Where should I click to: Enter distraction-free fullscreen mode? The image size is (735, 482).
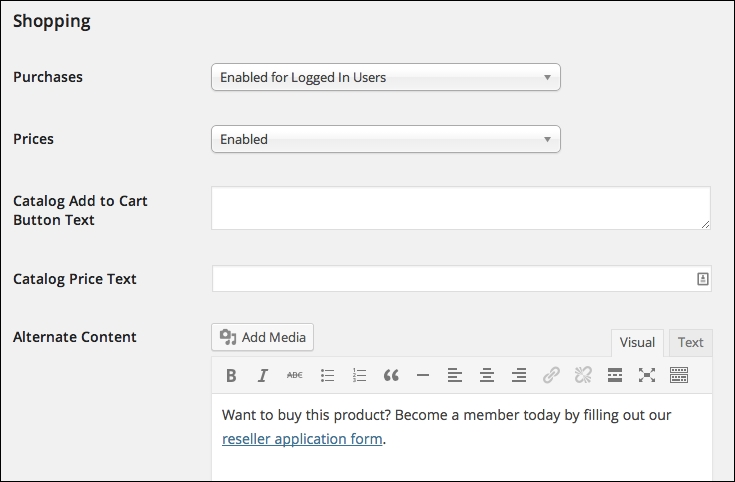pos(647,375)
